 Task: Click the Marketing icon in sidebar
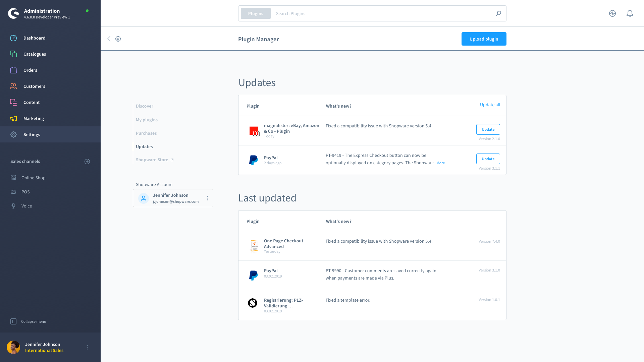pos(13,118)
